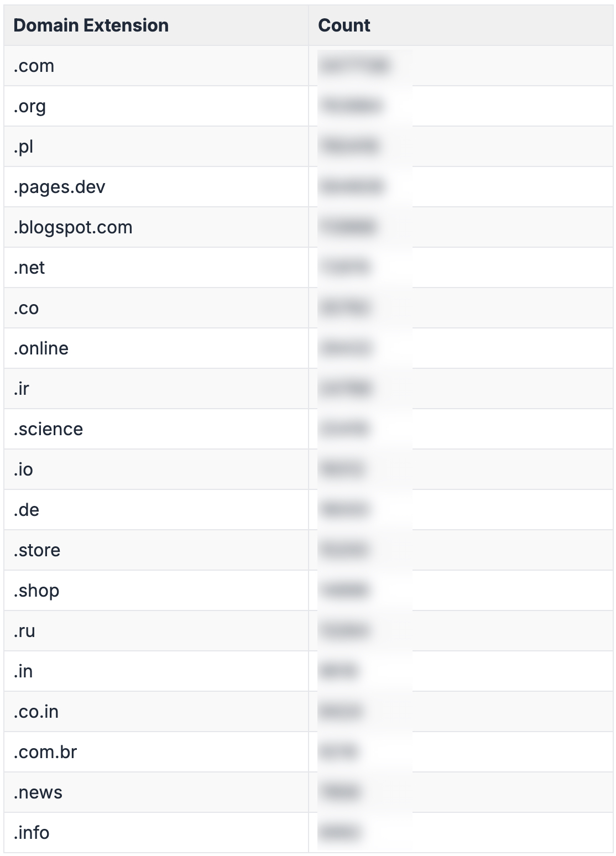Click the Domain Extension column header
This screenshot has height=856, width=616.
click(x=91, y=25)
